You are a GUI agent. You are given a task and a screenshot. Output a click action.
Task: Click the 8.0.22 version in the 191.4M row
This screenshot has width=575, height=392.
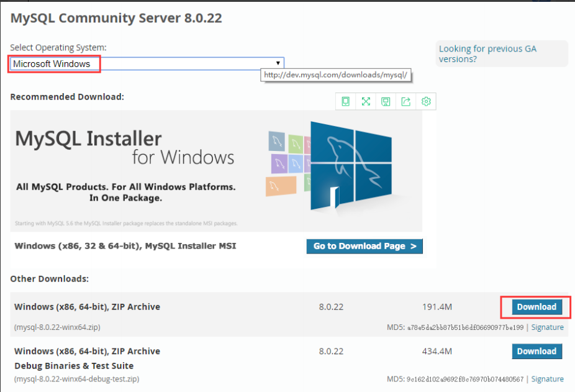tap(331, 307)
